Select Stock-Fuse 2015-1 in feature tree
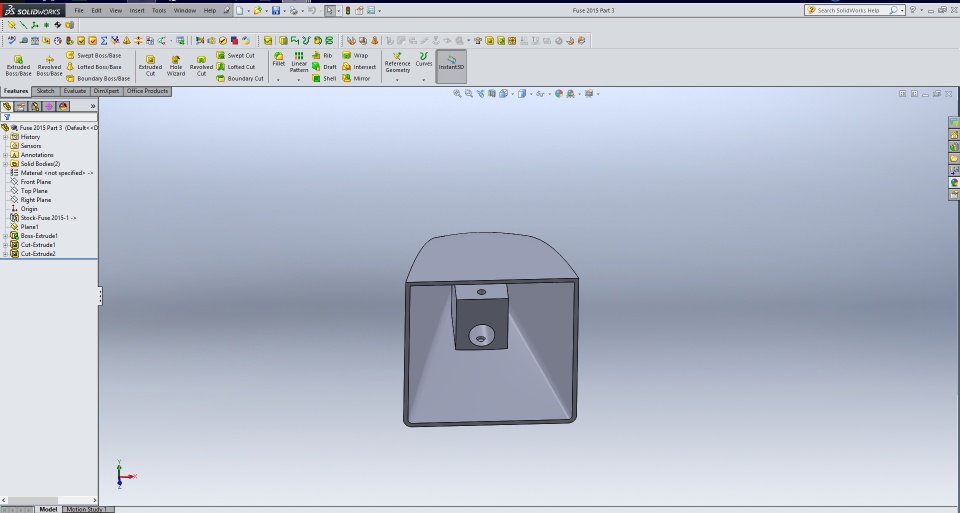The image size is (960, 513). point(48,218)
